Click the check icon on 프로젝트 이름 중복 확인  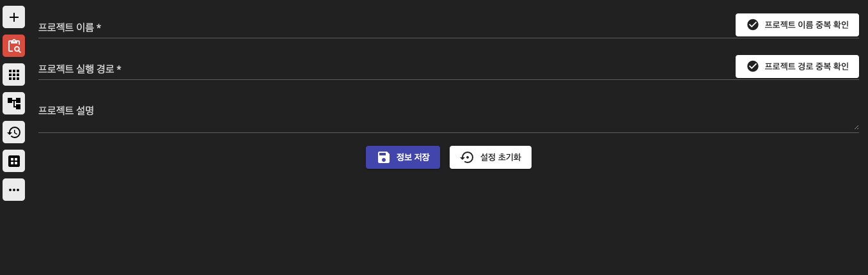753,25
